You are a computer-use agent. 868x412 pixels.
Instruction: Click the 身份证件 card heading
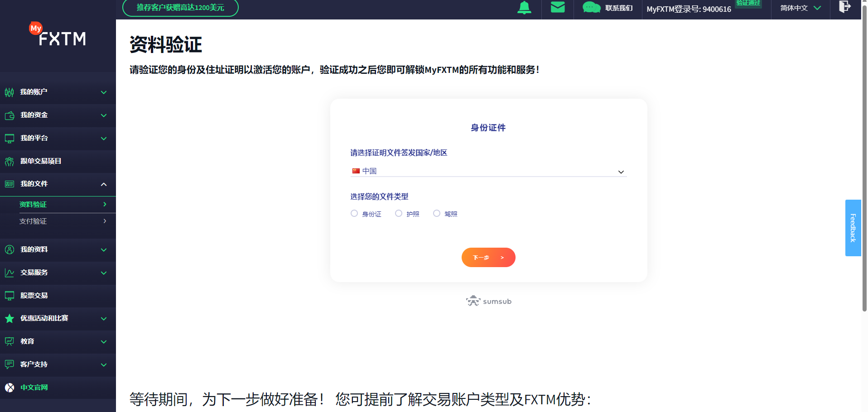pyautogui.click(x=488, y=128)
